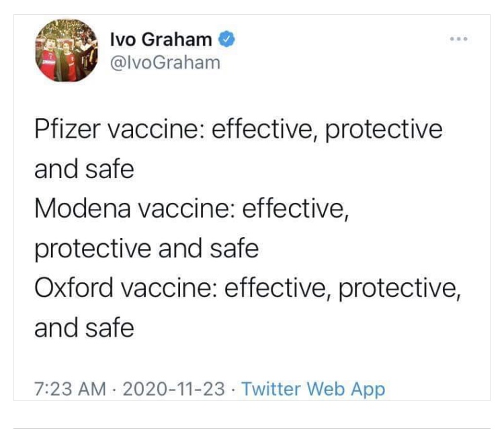The image size is (504, 430).
Task: Click the word Oxford in the tweet
Action: pyautogui.click(x=74, y=288)
